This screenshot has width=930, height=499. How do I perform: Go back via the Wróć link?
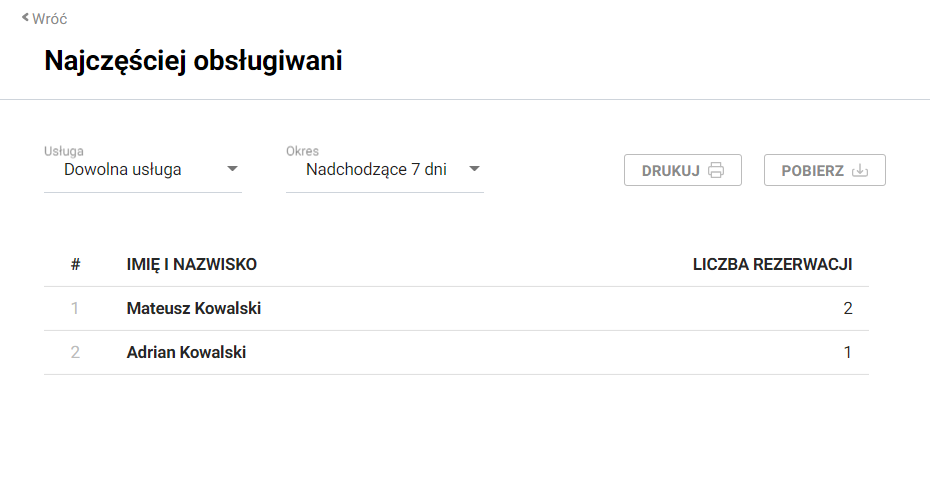coord(49,19)
